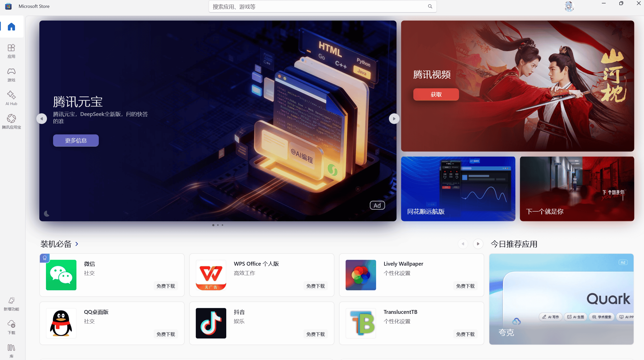This screenshot has height=360, width=644.
Task: Expand 装机必备 section chevron
Action: pyautogui.click(x=77, y=244)
